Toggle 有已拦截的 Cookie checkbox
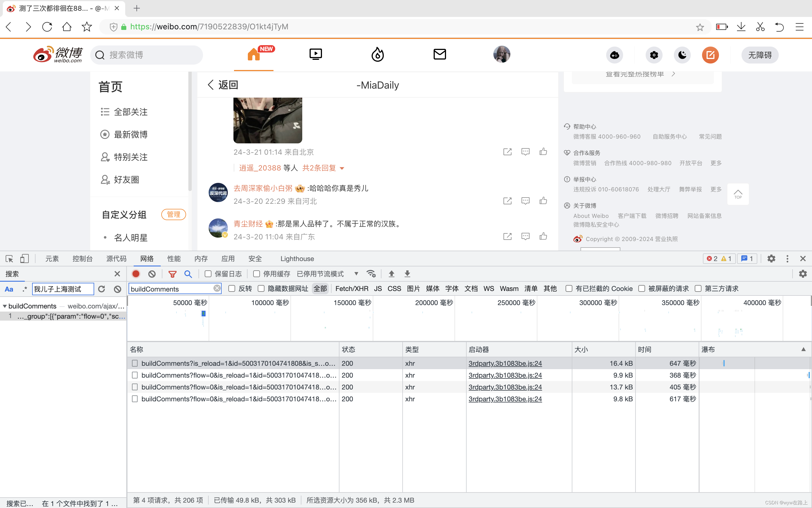 (x=569, y=289)
